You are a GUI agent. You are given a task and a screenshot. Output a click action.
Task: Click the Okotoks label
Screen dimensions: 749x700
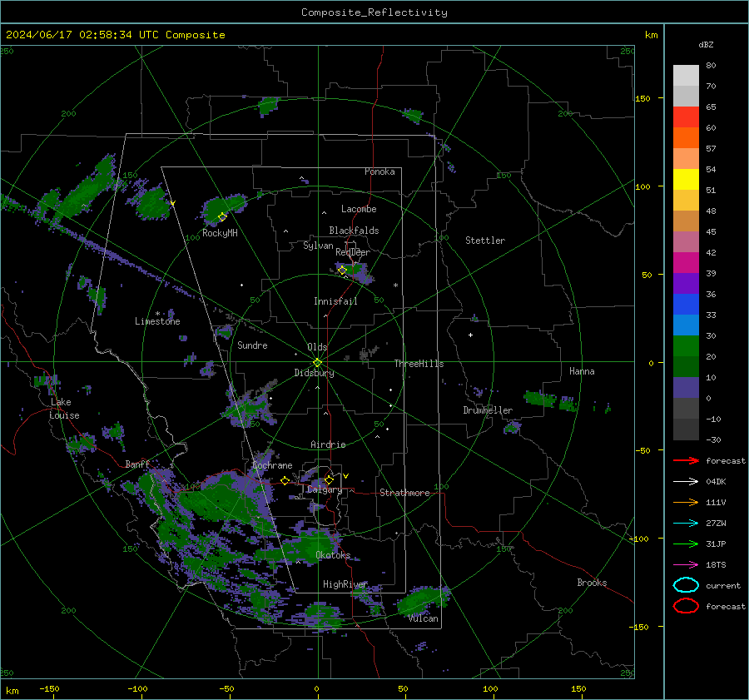click(x=333, y=555)
